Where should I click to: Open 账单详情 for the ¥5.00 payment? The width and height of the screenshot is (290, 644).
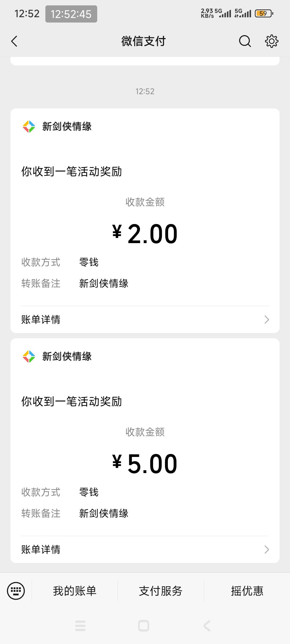(x=41, y=550)
